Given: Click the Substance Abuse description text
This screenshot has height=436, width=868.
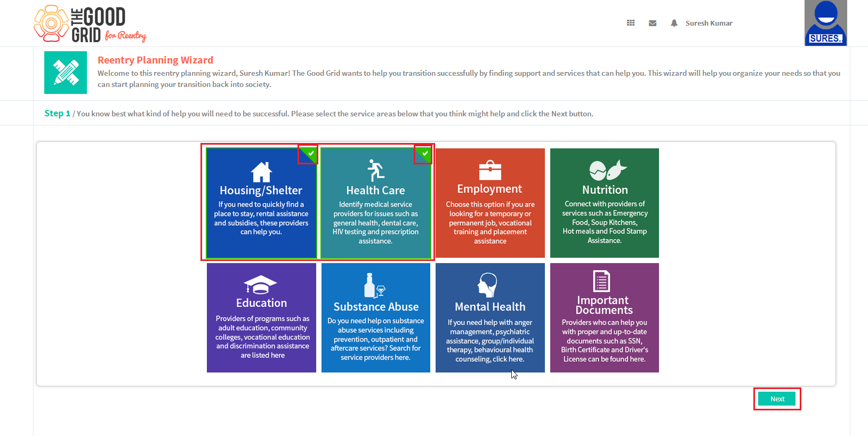Looking at the screenshot, I should [x=376, y=339].
